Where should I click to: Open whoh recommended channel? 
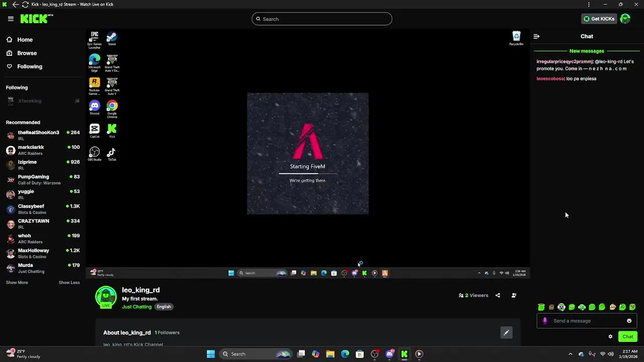43,238
